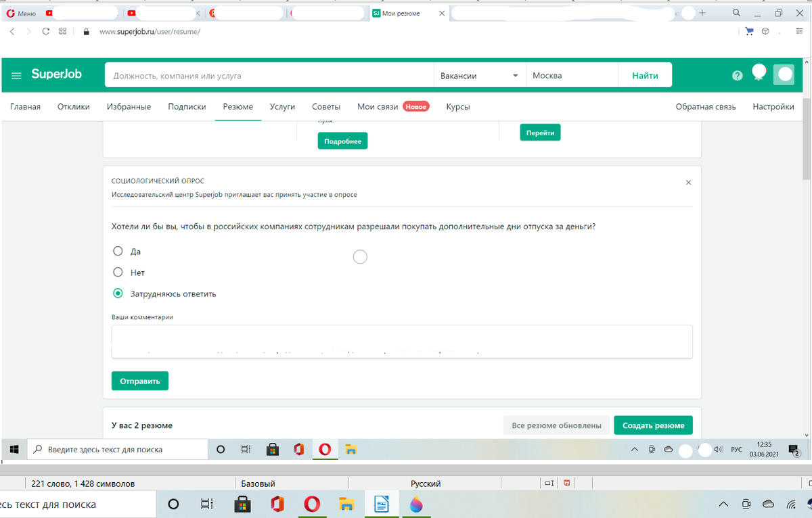Click "Все резюме обновлены" button
This screenshot has width=812, height=518.
tap(556, 425)
